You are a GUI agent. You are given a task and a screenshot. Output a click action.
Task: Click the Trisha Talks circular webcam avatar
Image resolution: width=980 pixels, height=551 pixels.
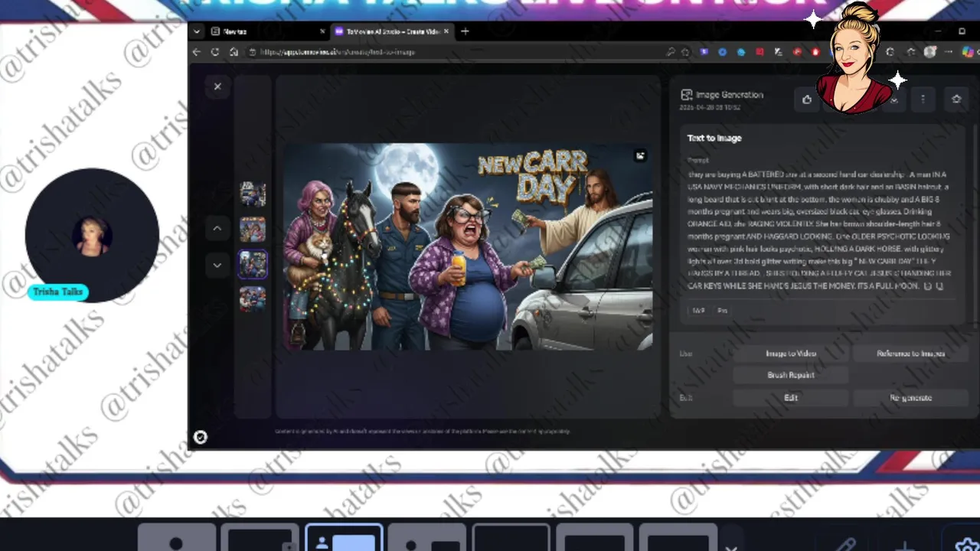click(92, 235)
